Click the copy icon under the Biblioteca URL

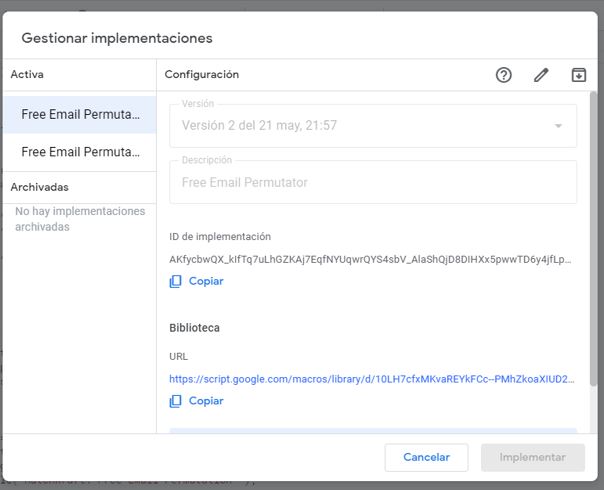[175, 401]
